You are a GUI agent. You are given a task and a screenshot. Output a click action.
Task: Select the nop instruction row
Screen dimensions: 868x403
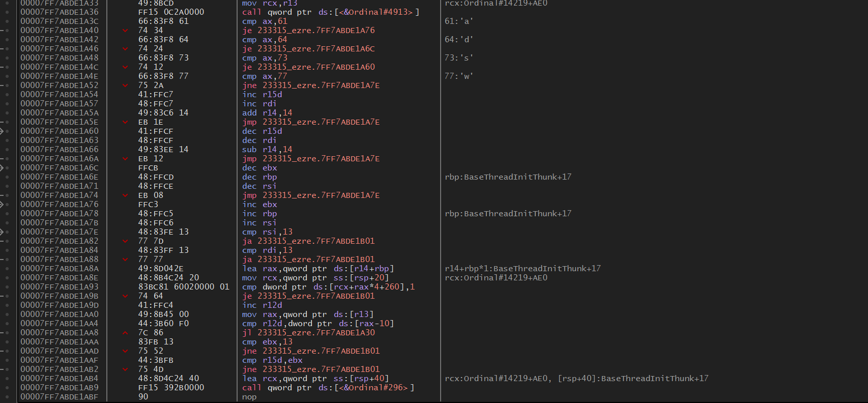[x=249, y=397]
